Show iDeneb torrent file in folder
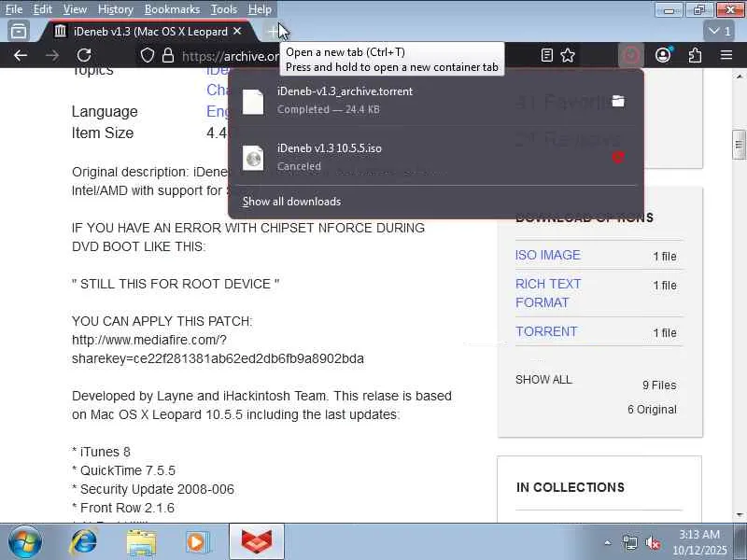Screen dimensions: 747x560 [x=618, y=101]
